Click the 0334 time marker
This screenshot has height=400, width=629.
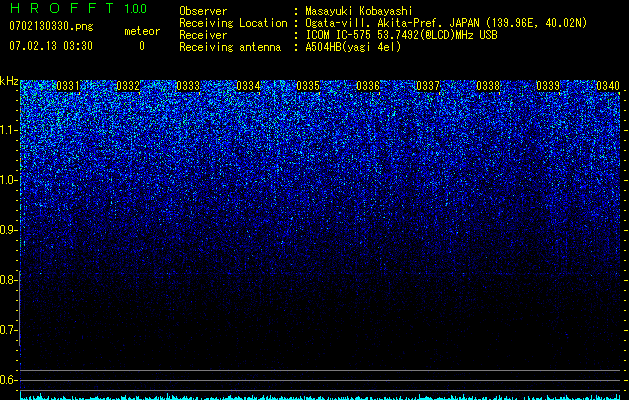(x=248, y=86)
